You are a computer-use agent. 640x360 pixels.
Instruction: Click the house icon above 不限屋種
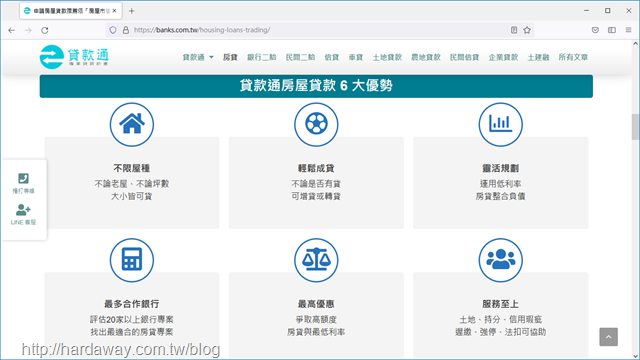pos(132,124)
